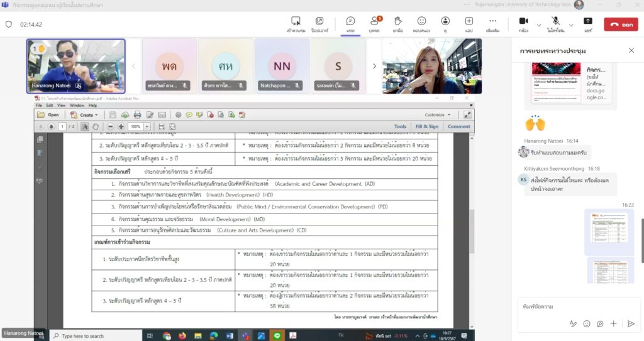This screenshot has height=341, width=644.
Task: Open the React emoji menu
Action: 421,24
